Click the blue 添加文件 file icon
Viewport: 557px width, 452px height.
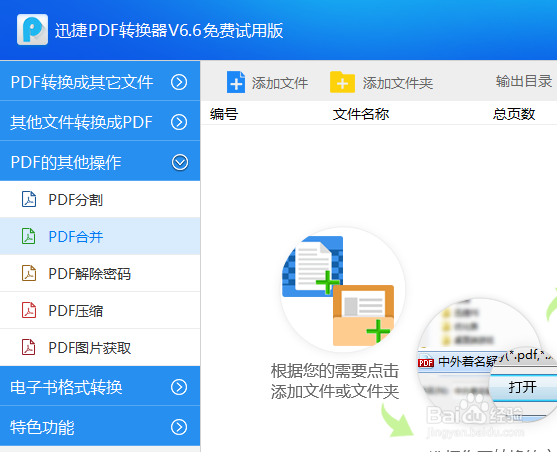pos(236,82)
